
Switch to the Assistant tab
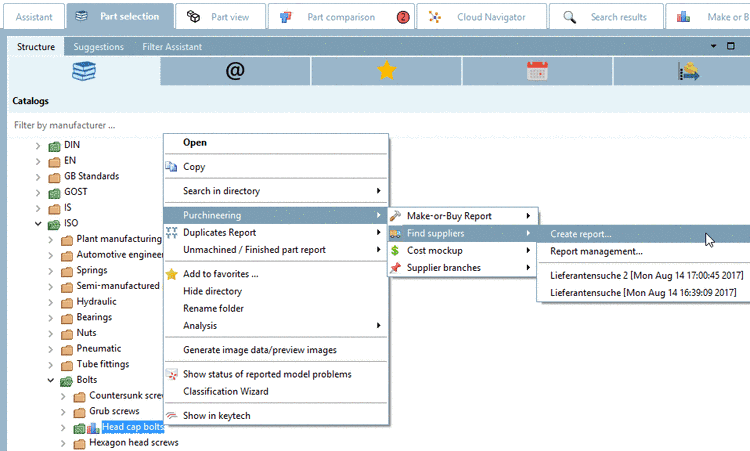click(34, 17)
